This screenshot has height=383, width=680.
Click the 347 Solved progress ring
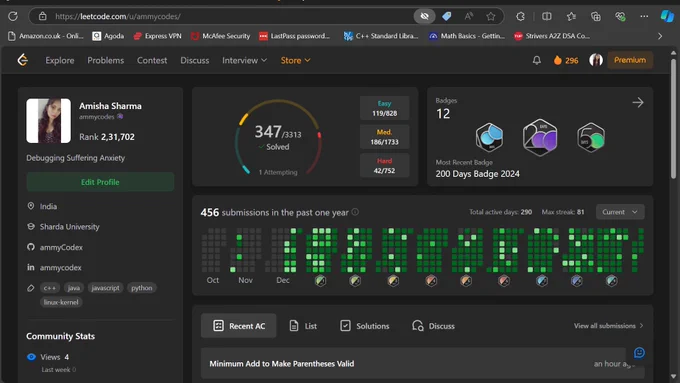coord(278,137)
